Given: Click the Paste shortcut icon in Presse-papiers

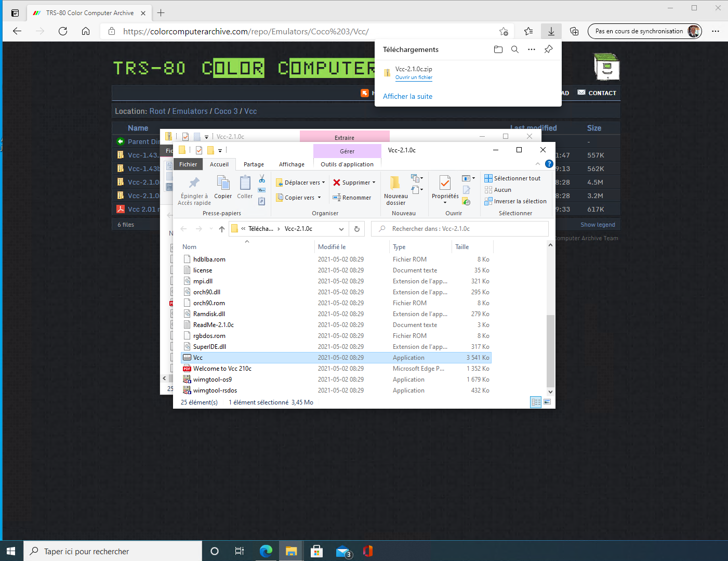Looking at the screenshot, I should (262, 201).
